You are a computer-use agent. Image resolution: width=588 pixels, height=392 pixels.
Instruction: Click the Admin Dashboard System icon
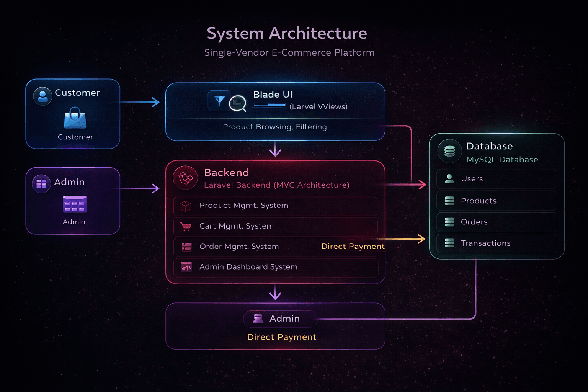pyautogui.click(x=186, y=267)
